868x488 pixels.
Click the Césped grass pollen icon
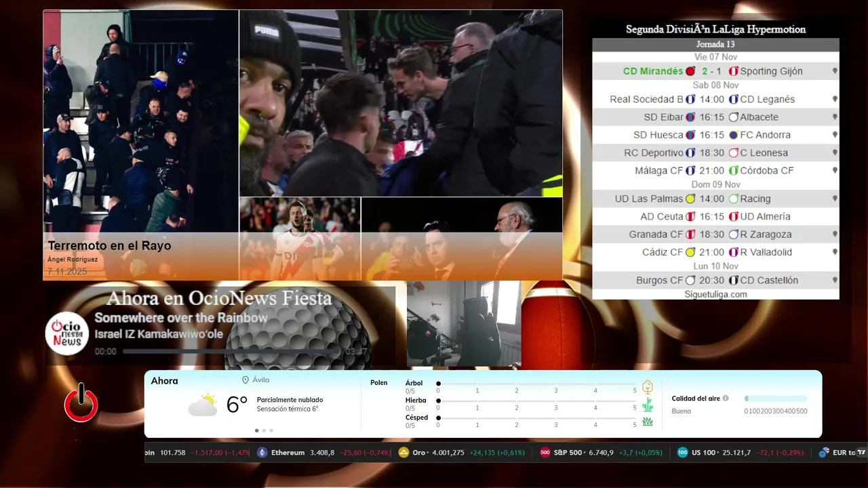click(648, 422)
